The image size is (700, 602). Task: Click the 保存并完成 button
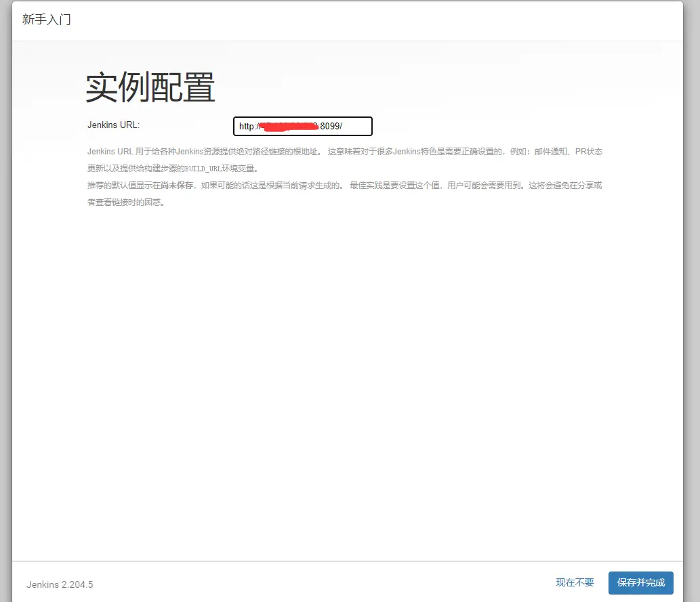pos(640,583)
